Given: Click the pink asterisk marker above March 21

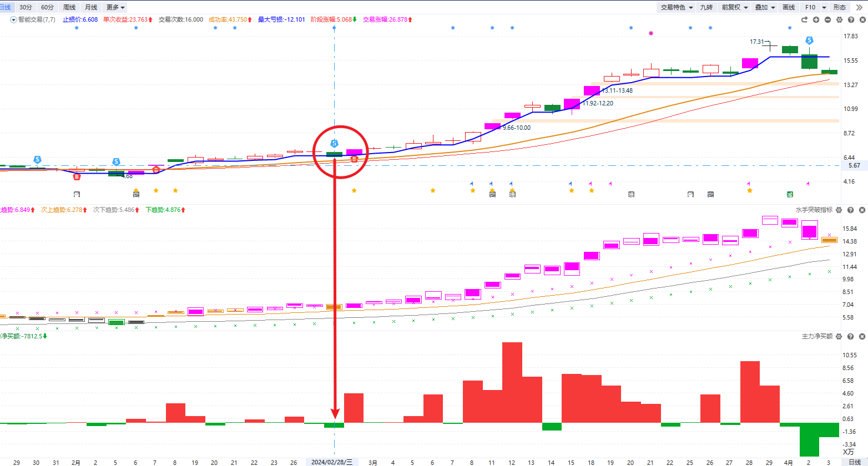Looking at the screenshot, I should click(x=651, y=33).
